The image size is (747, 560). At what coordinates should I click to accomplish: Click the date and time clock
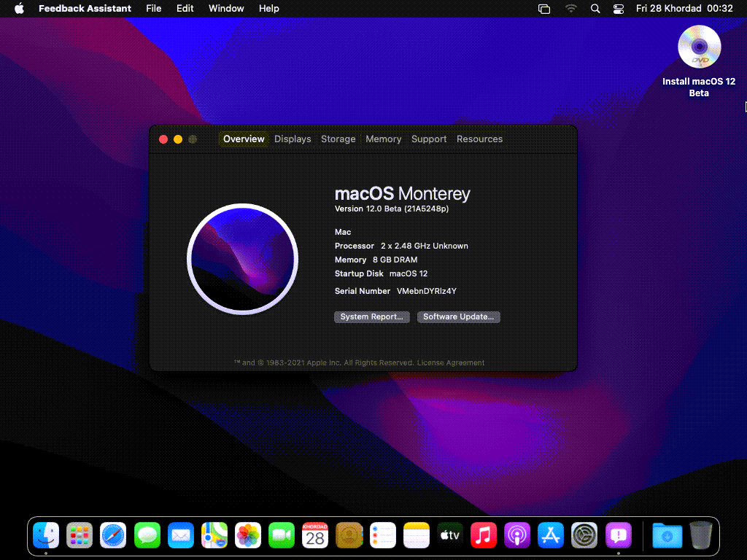[x=684, y=9]
